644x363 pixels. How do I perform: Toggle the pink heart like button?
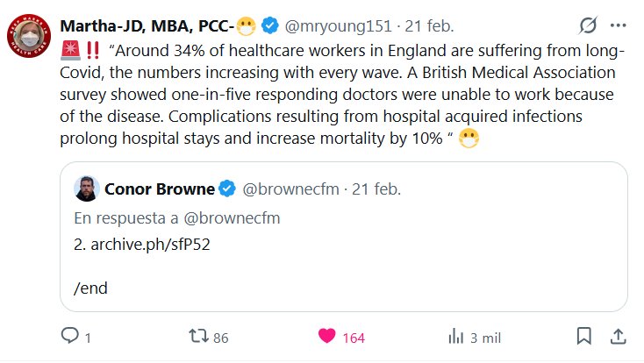click(326, 337)
